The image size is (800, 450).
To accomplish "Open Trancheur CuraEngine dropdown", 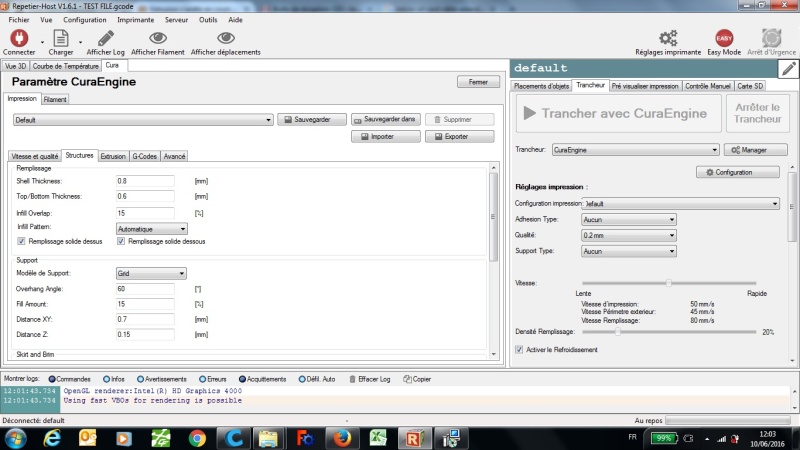I will coord(635,150).
